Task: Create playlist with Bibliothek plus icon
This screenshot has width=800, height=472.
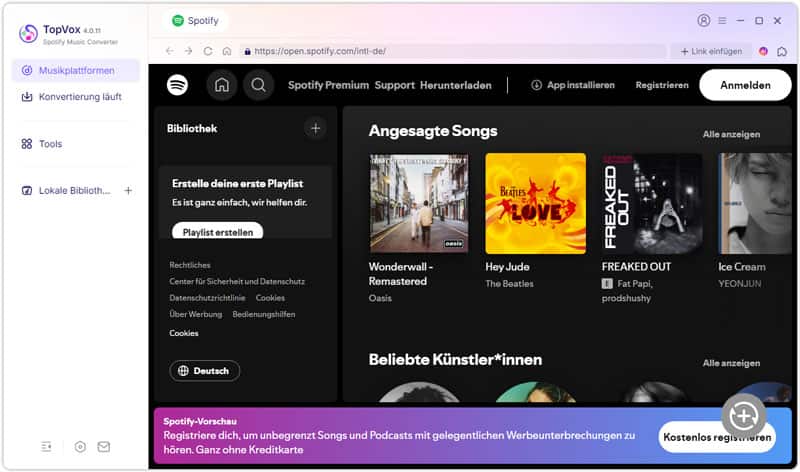Action: tap(315, 128)
